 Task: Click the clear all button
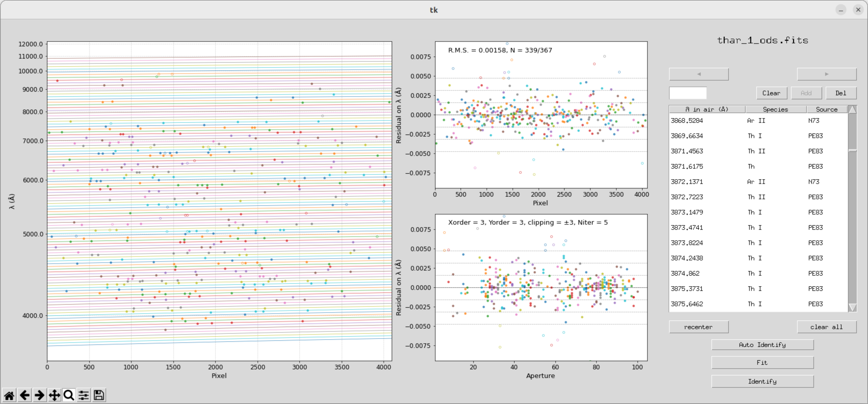click(826, 327)
